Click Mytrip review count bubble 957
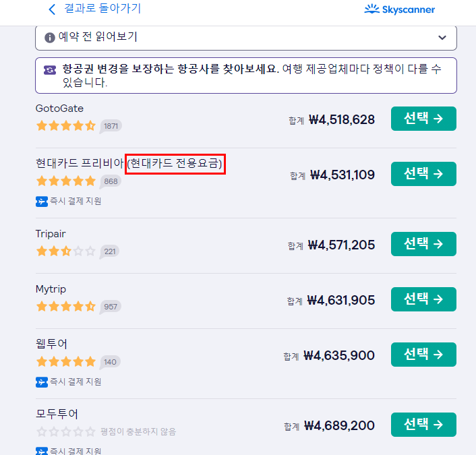Image resolution: width=476 pixels, height=455 pixels. coord(111,307)
